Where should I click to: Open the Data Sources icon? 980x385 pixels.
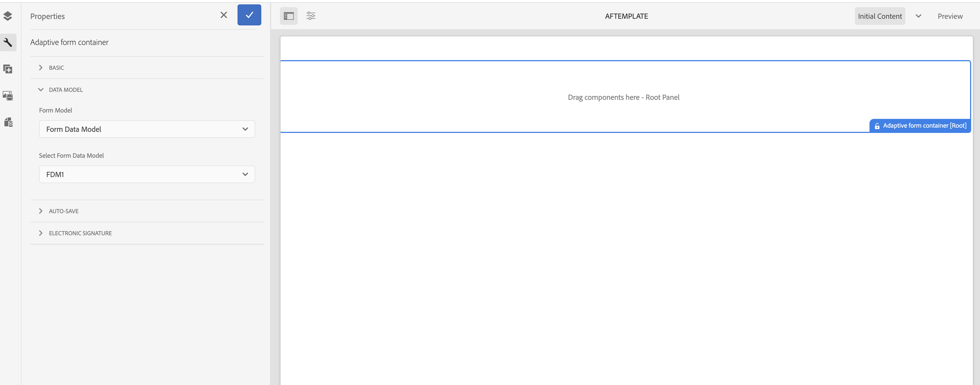tap(8, 122)
